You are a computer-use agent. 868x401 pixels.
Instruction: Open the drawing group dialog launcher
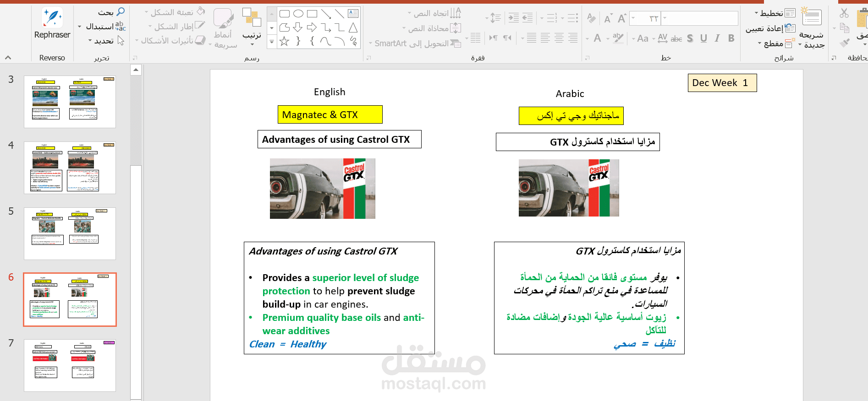135,58
